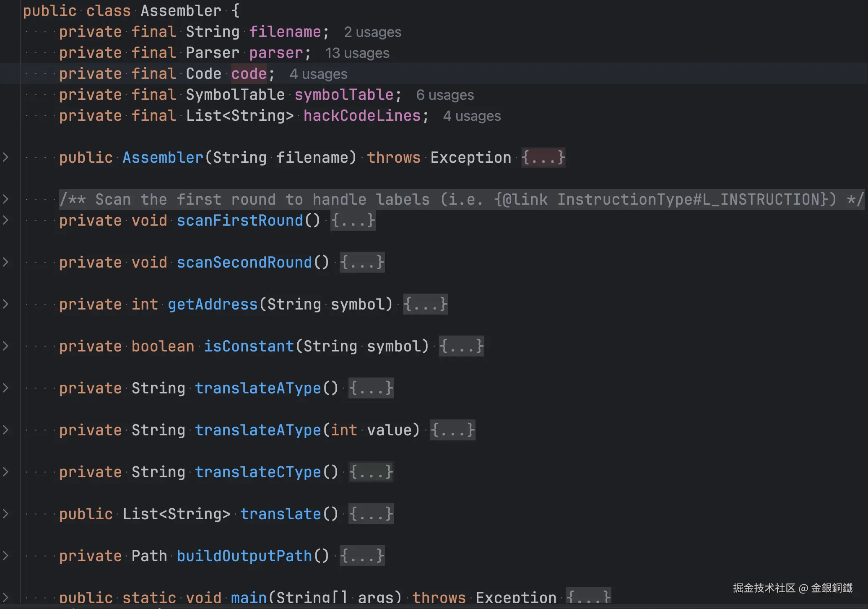
Task: Expand the no-arg translateAType() method gutter chevron
Action: [x=6, y=388]
